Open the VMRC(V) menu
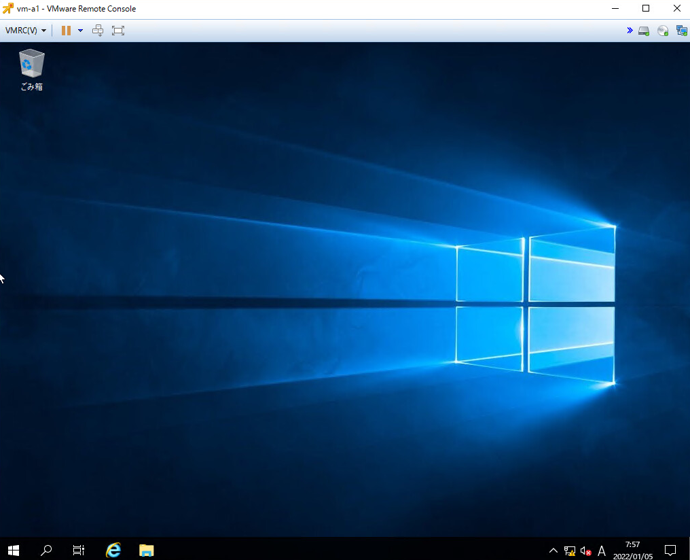Viewport: 690px width, 560px height. tap(26, 30)
